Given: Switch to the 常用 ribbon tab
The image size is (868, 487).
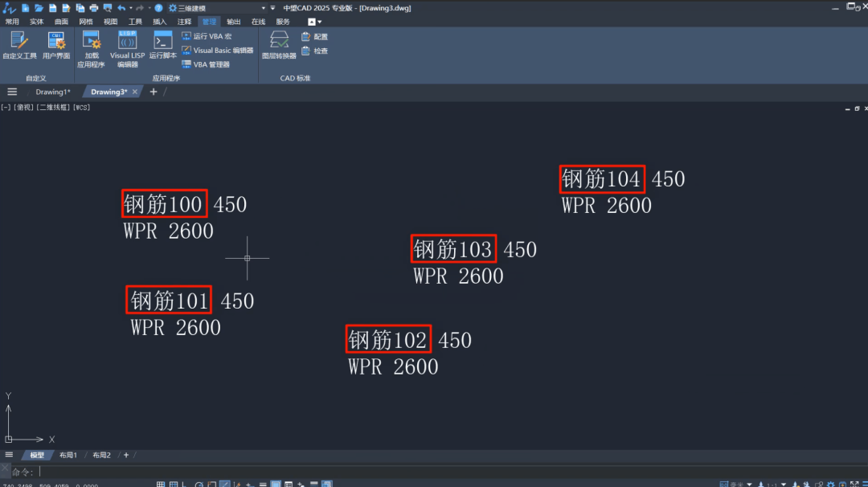Looking at the screenshot, I should [12, 22].
